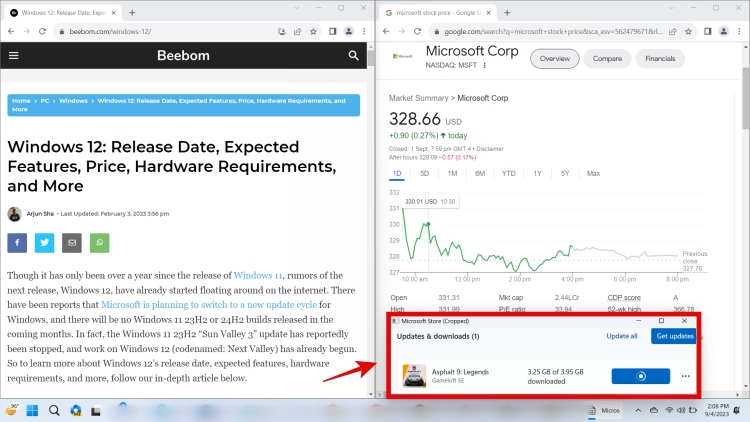The height and width of the screenshot is (422, 750).
Task: Share article via Twitter icon
Action: point(45,243)
